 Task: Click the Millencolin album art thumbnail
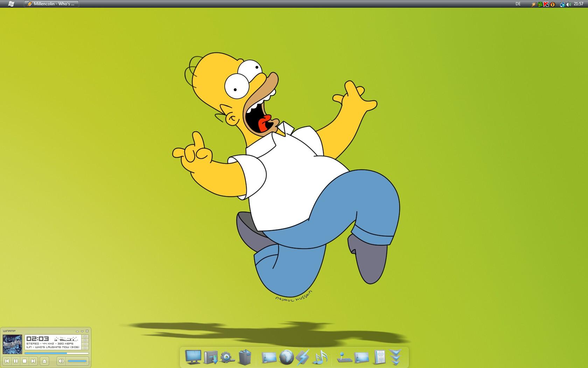tap(12, 344)
